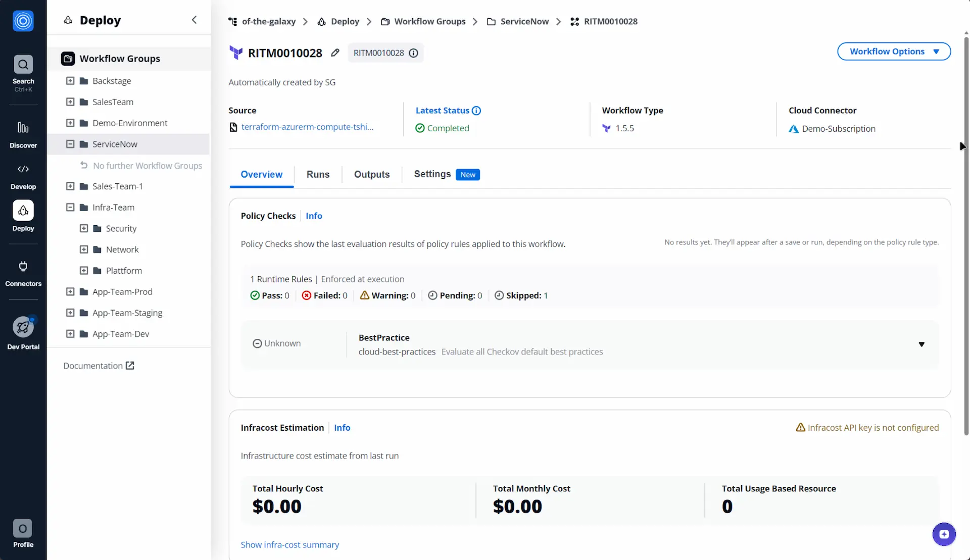Screen dimensions: 970x560
Task: Switch to the Runs tab
Action: coord(318,174)
